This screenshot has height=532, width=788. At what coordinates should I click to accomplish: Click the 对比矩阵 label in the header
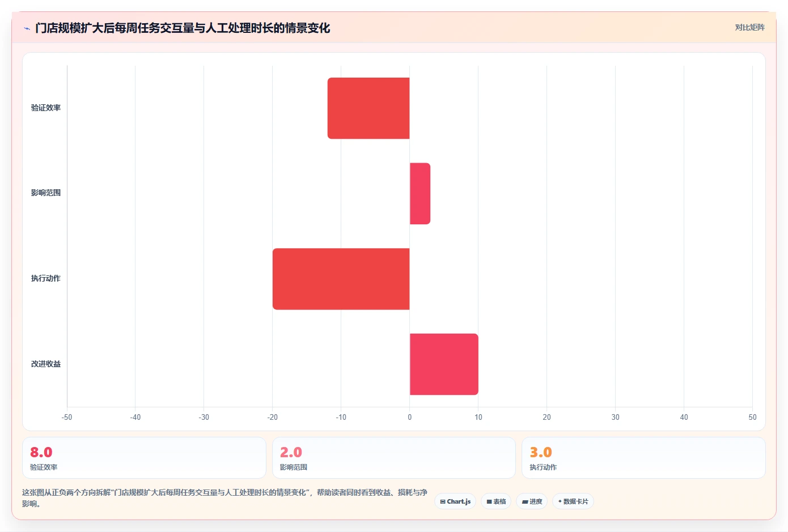749,27
